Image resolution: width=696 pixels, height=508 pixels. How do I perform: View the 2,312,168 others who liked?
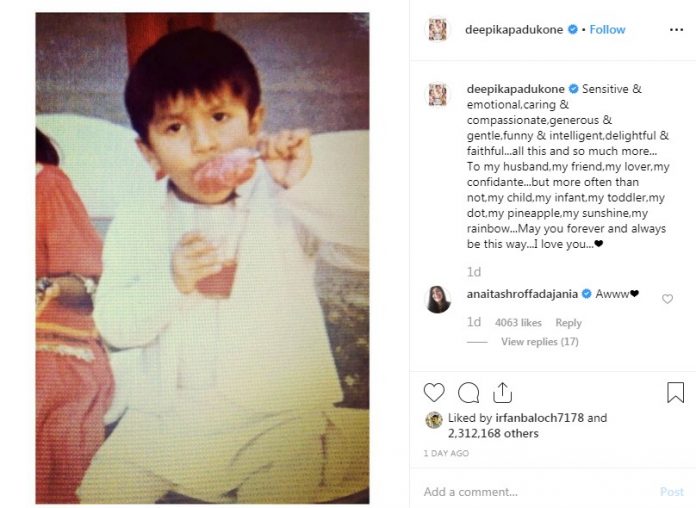coord(496,434)
